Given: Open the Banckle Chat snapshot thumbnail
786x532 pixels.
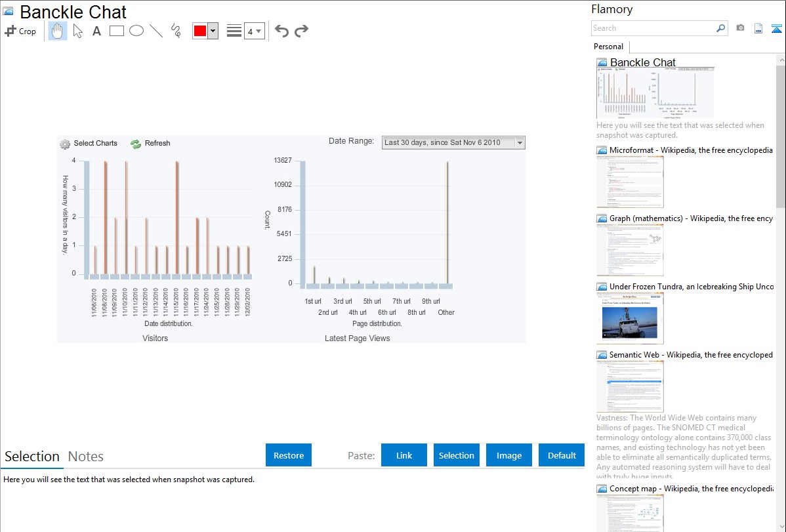Looking at the screenshot, I should [x=655, y=92].
